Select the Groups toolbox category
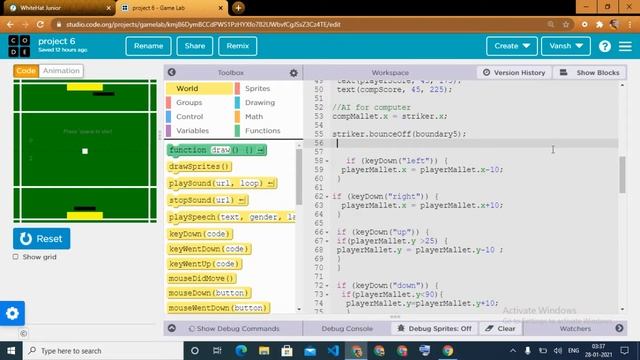The image size is (640, 360). [199, 102]
